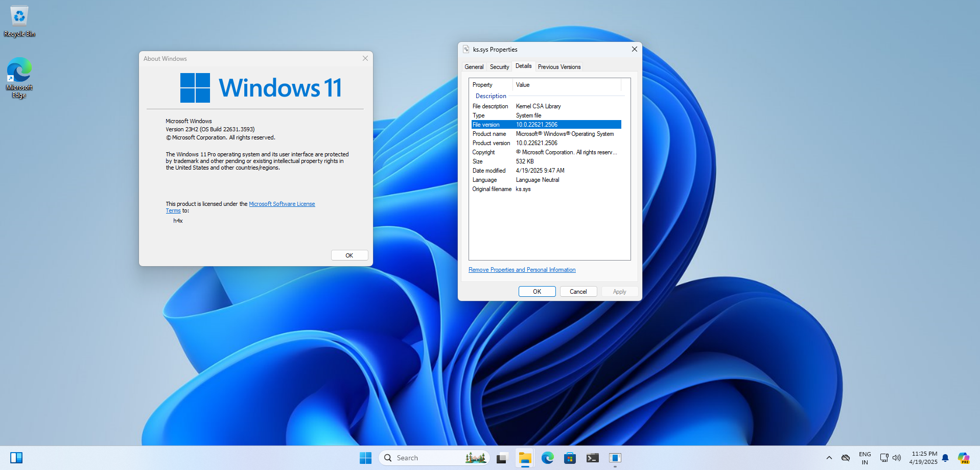The width and height of the screenshot is (980, 470).
Task: Click OK in ks.sys Properties dialog
Action: coord(537,292)
